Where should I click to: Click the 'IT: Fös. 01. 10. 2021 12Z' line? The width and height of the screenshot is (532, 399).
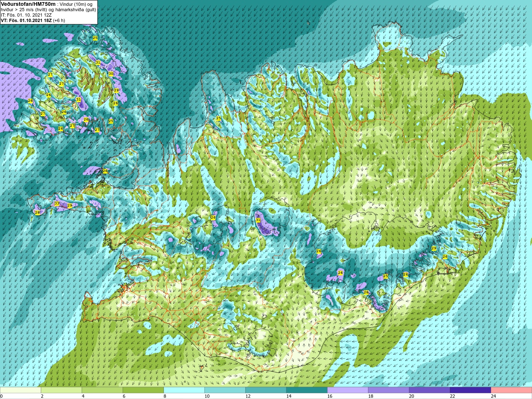pos(26,15)
